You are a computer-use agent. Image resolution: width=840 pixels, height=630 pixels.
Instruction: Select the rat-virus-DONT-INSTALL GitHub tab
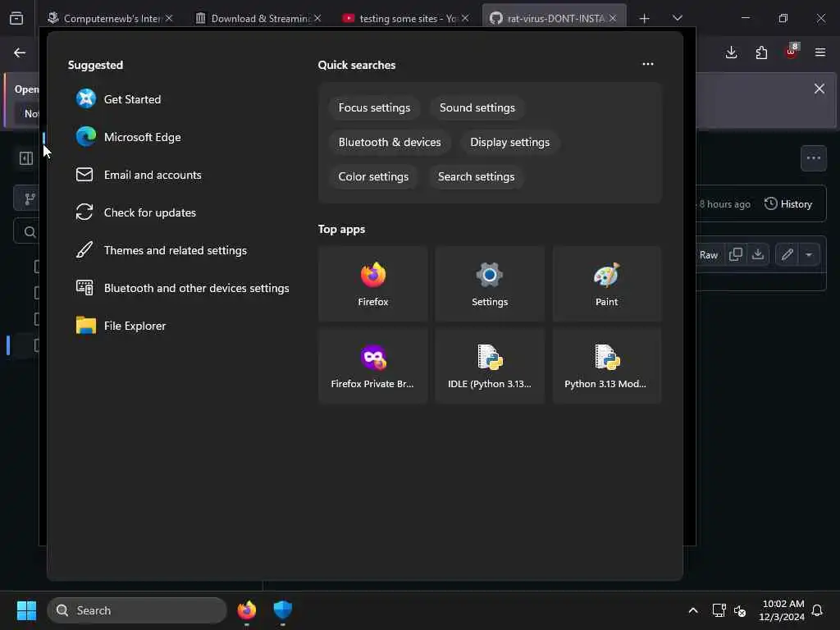555,18
